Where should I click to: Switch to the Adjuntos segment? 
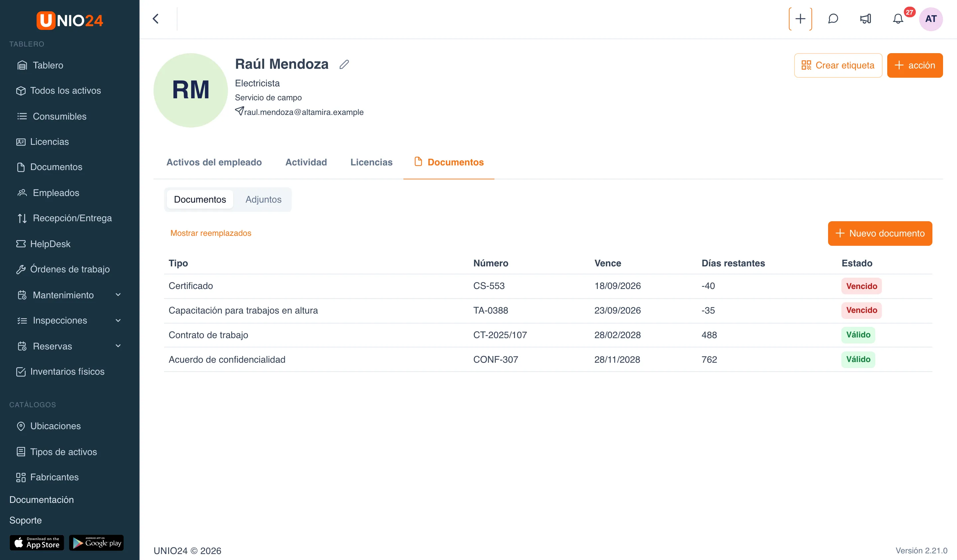click(x=263, y=199)
